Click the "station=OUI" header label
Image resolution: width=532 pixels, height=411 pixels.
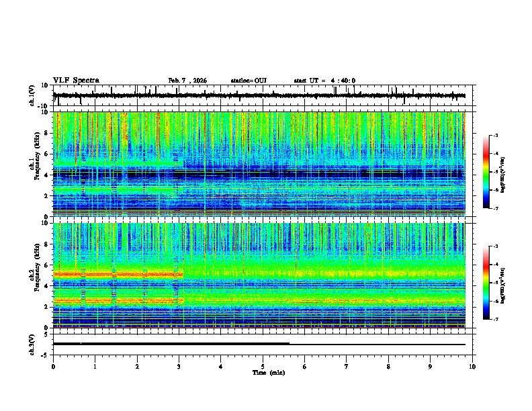tap(249, 81)
